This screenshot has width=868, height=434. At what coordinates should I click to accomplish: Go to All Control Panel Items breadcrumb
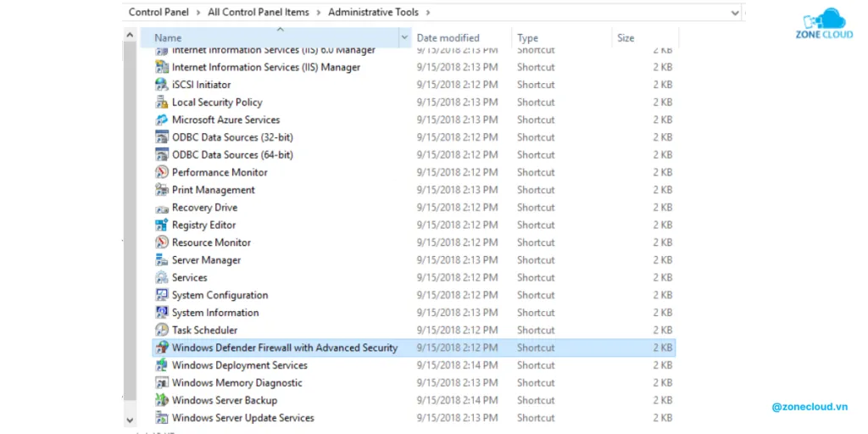click(x=259, y=12)
